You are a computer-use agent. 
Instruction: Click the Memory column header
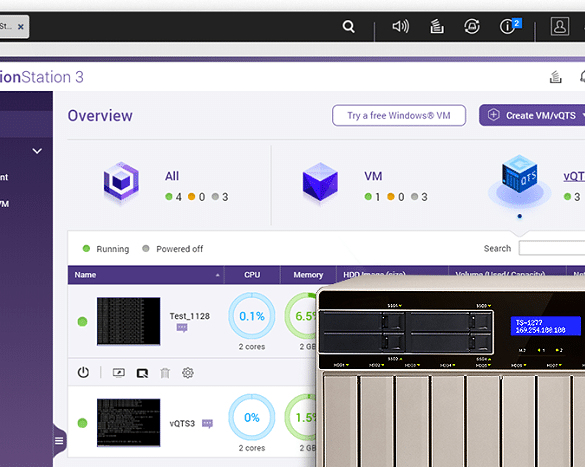coord(308,275)
